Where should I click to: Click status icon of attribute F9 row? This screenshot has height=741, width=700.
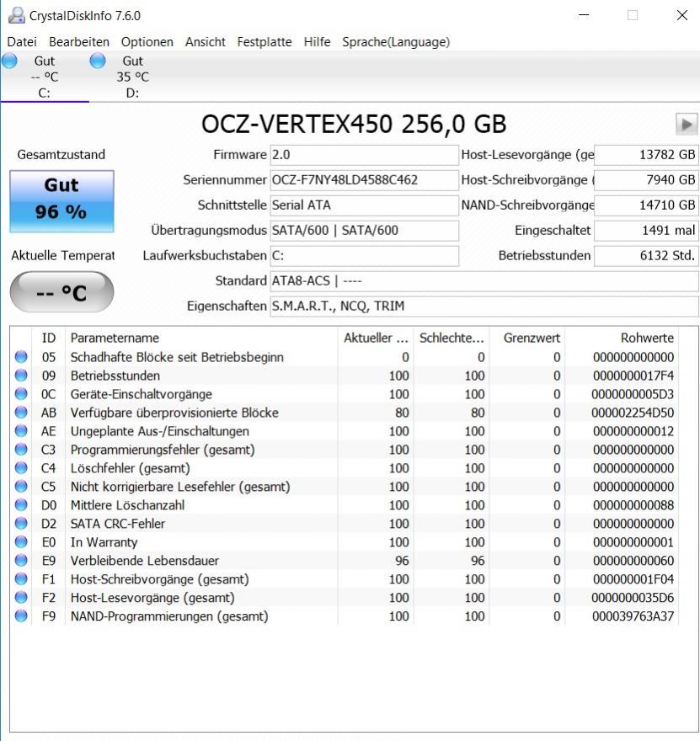pyautogui.click(x=21, y=616)
